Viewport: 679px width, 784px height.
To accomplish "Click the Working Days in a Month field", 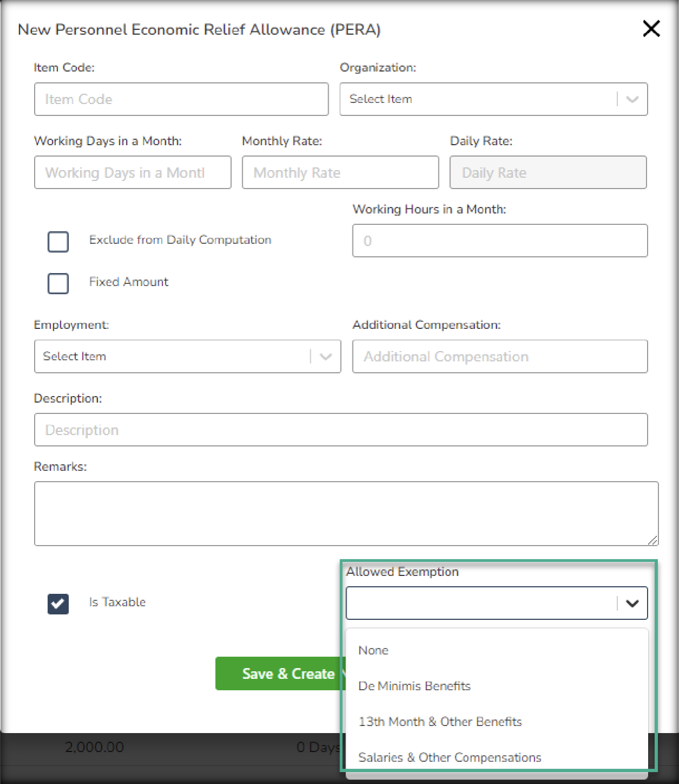I will (132, 173).
